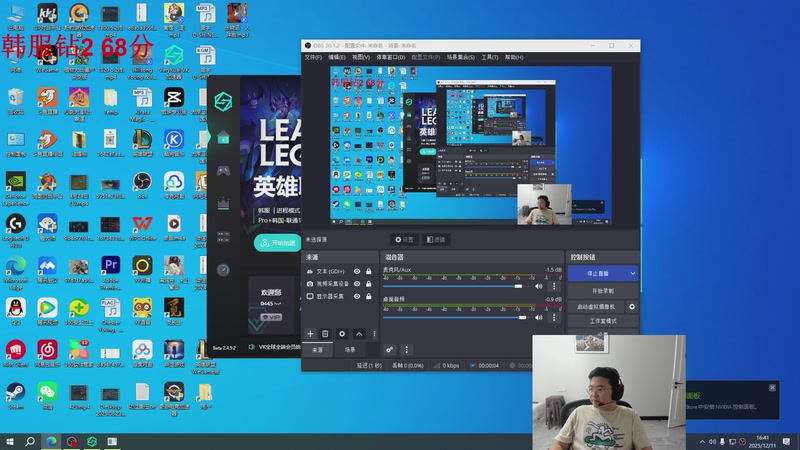This screenshot has width=800, height=450.
Task: Click the Microsoft Edge taskbar icon
Action: [x=51, y=441]
